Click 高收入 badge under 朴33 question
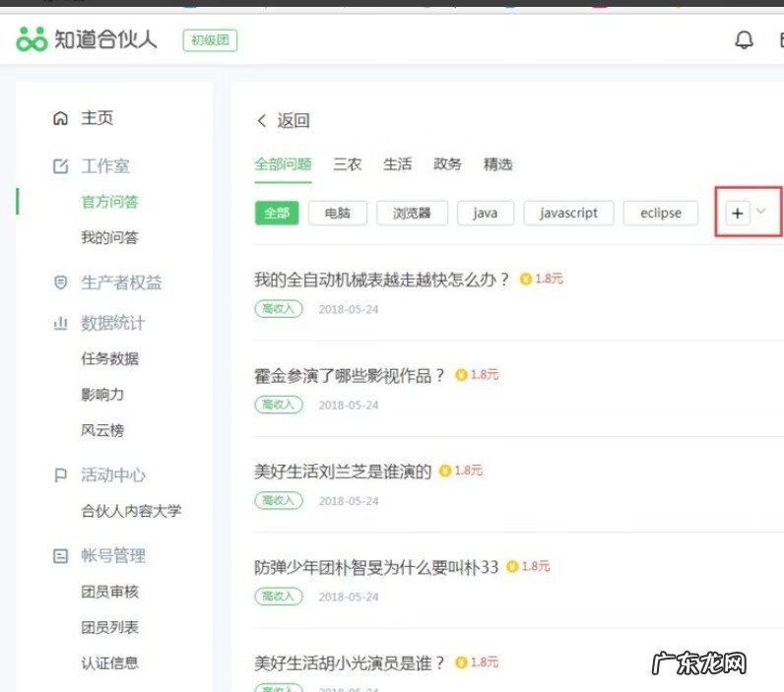Viewport: 784px width, 692px height. click(279, 597)
